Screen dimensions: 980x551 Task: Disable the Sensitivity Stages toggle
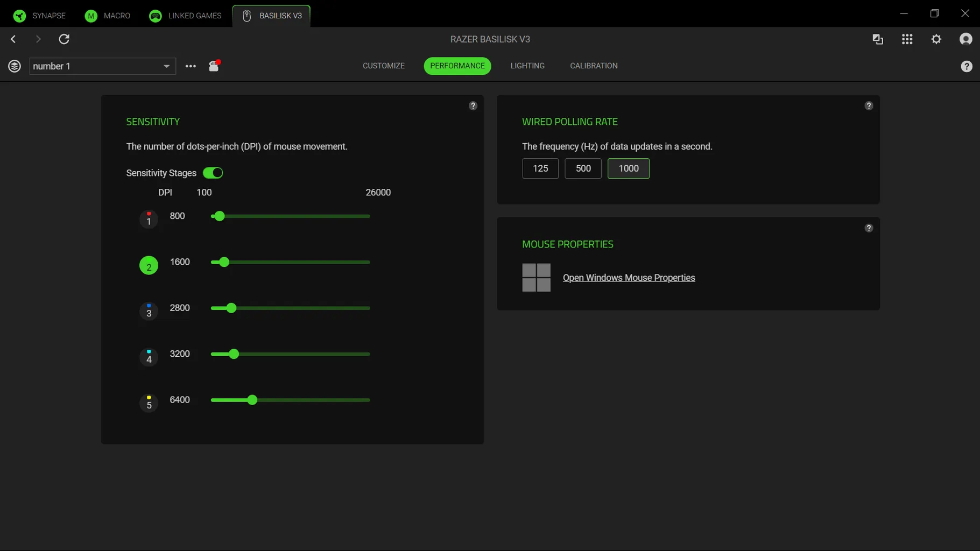(213, 173)
